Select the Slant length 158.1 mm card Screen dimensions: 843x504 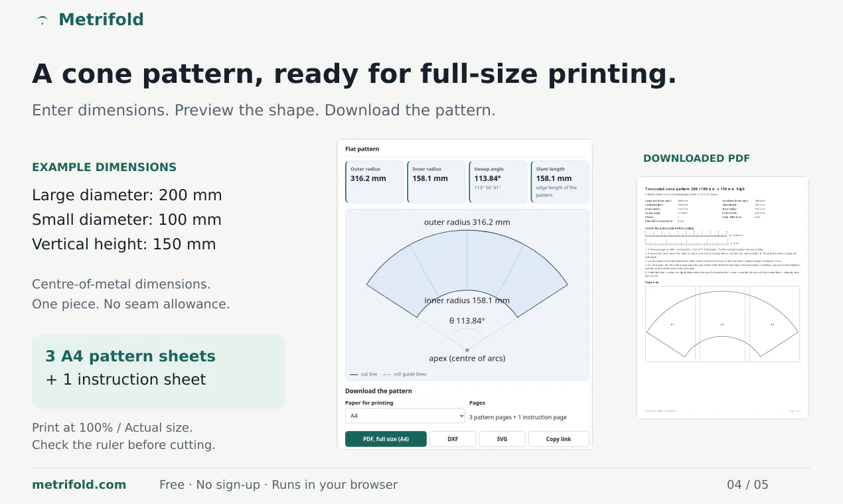pyautogui.click(x=560, y=182)
